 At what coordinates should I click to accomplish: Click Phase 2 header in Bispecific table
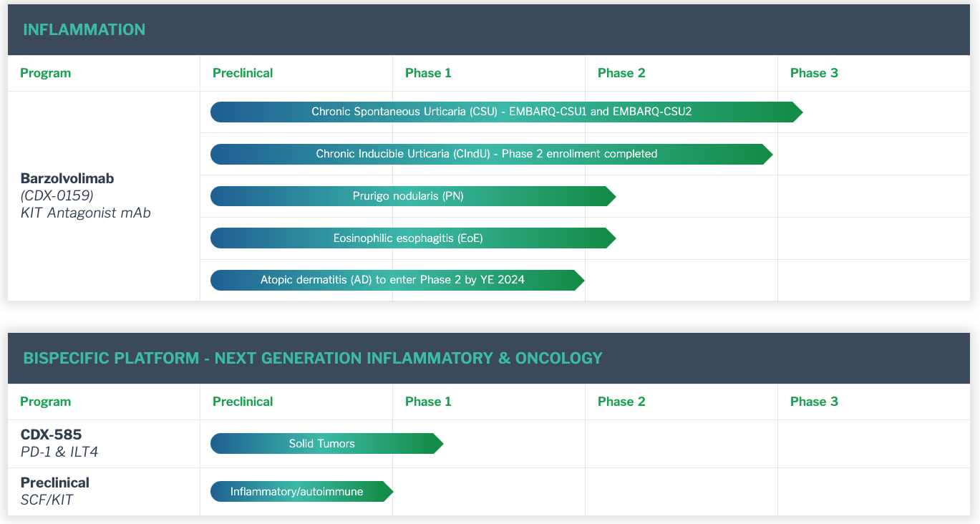pyautogui.click(x=621, y=402)
